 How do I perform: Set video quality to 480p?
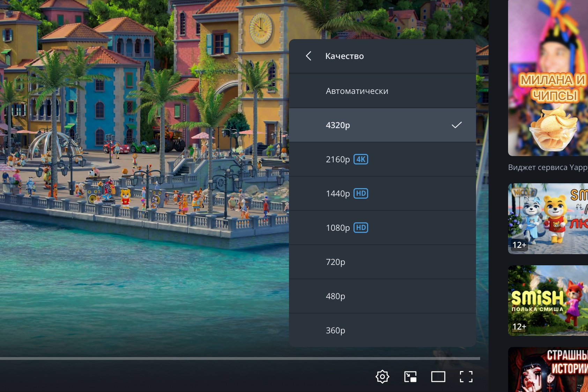click(x=382, y=296)
